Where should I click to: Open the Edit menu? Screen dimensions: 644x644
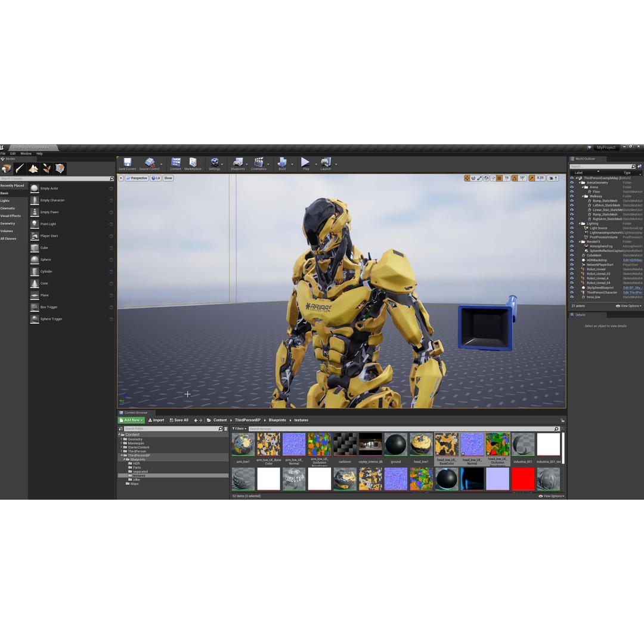click(x=13, y=154)
